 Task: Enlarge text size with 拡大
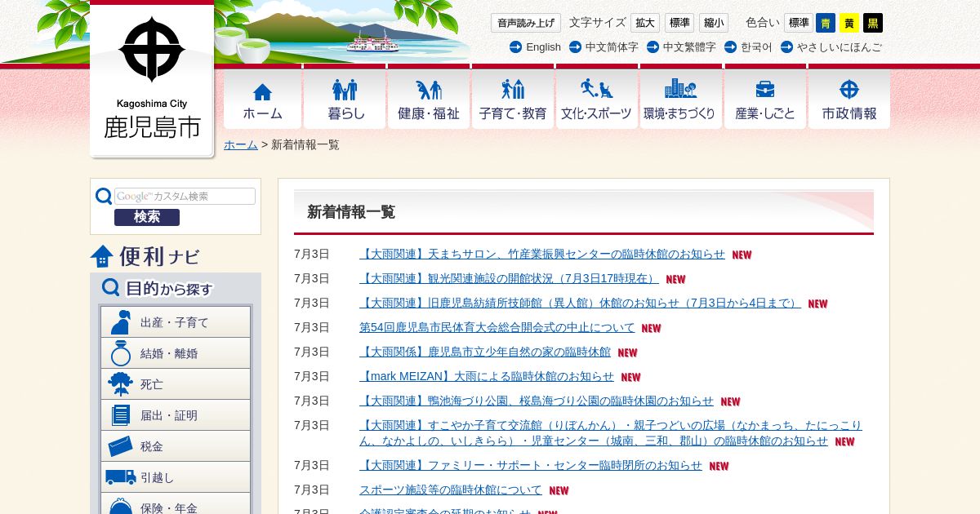point(645,23)
